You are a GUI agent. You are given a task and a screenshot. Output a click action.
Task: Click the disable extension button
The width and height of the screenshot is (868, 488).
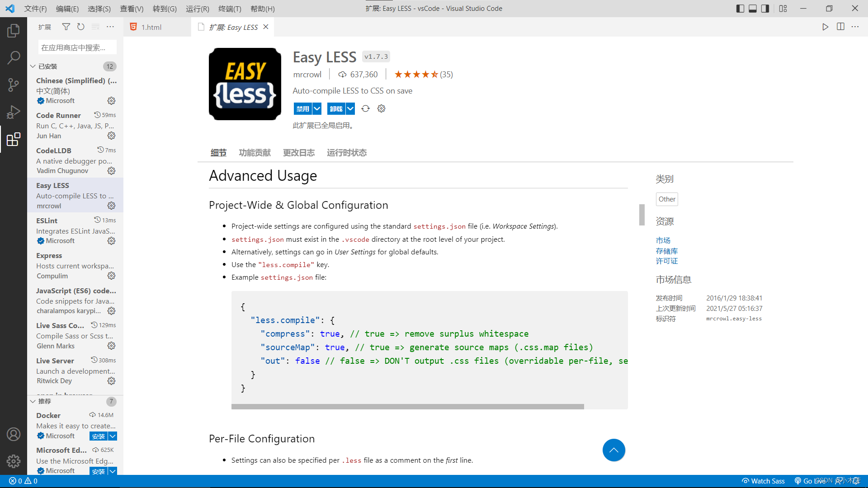click(x=303, y=108)
